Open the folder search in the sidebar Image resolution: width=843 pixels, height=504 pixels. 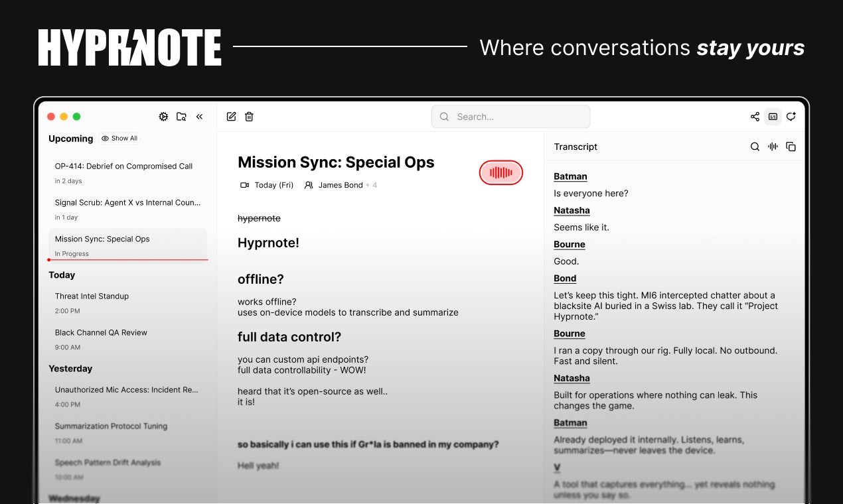coord(181,116)
